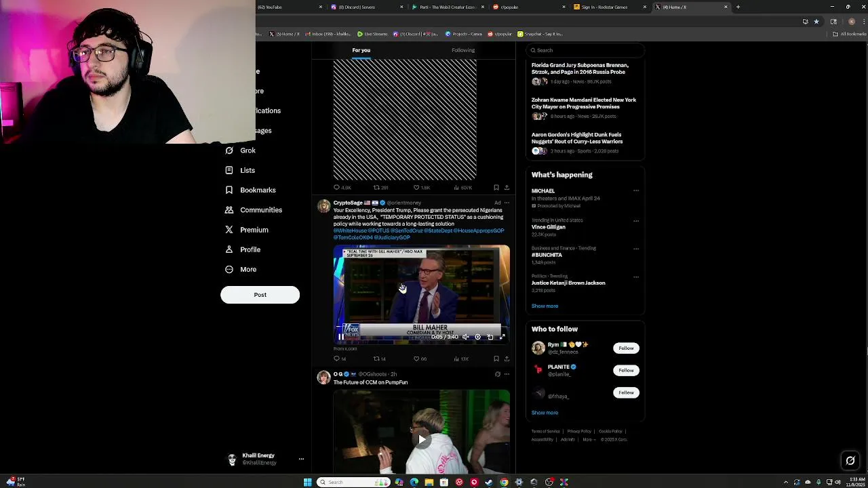Open the All Bookmarks folder
Screen dimensions: 868x488
[849, 34]
